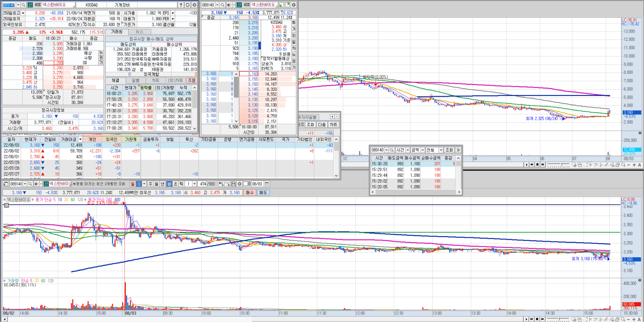The image size is (644, 322).
Task: Switch to 체결 tab
Action: (115, 80)
